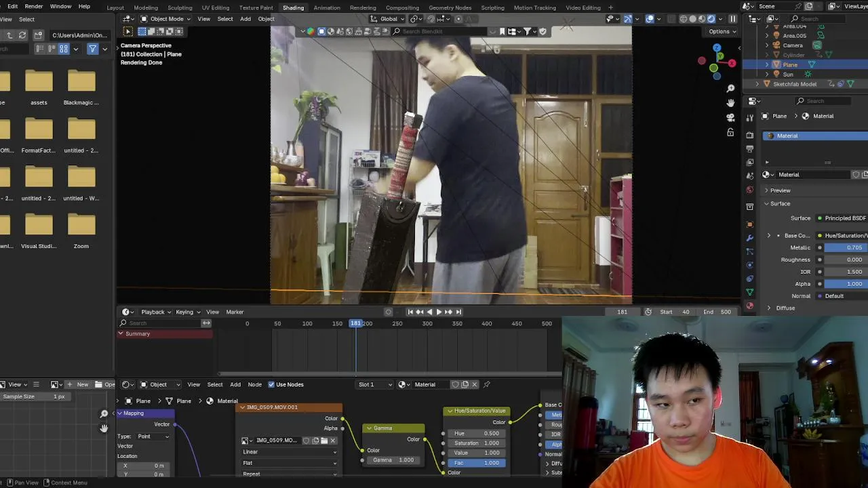Toggle auto keying record button in timeline
Viewport: 868px width, 488px height.
point(389,312)
